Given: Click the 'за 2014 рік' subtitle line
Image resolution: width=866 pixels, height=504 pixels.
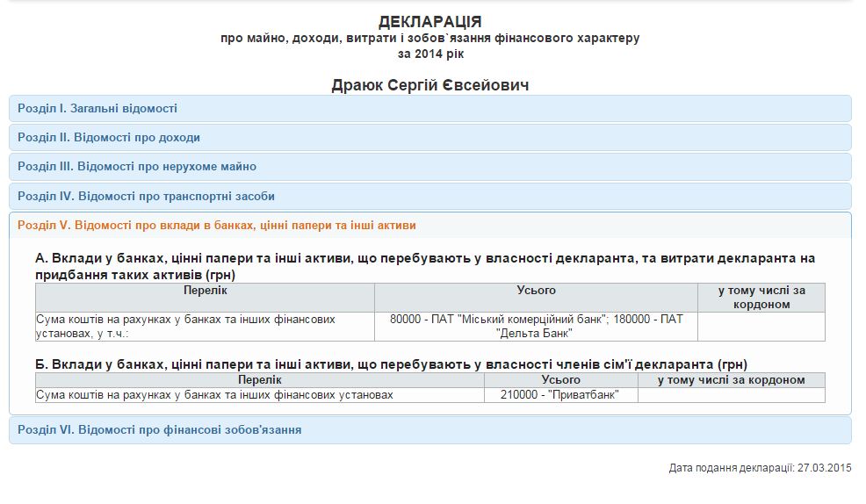Looking at the screenshot, I should pyautogui.click(x=429, y=54).
